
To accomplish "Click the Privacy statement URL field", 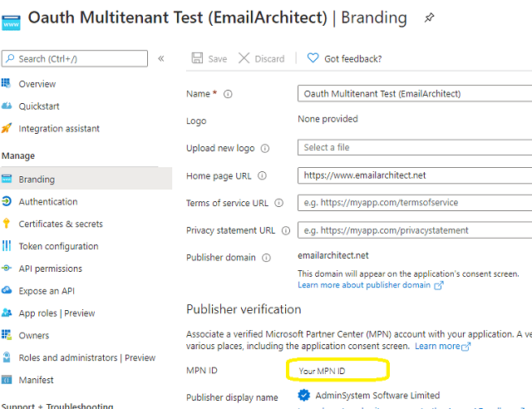I will click(x=415, y=230).
